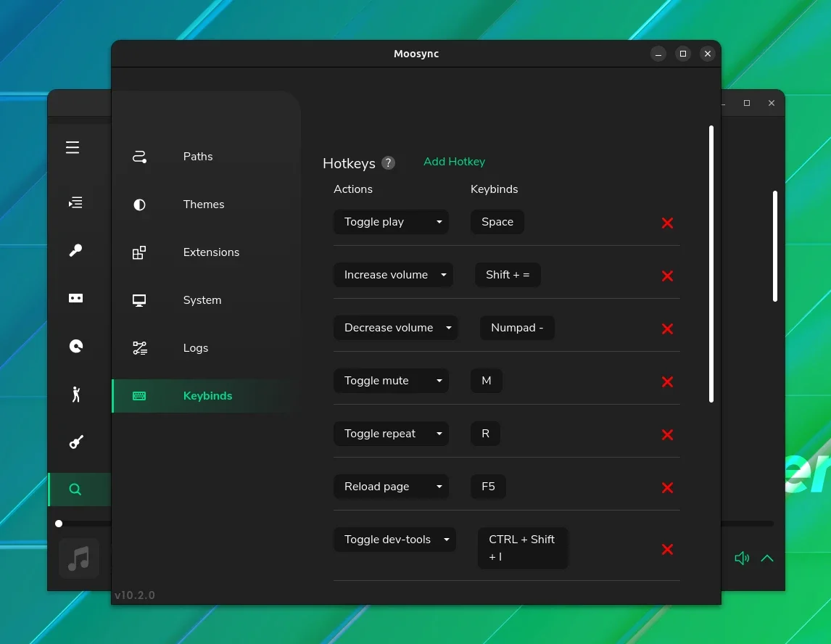Edit the Shift + = keybind
Screen dimensions: 831x644
point(508,275)
